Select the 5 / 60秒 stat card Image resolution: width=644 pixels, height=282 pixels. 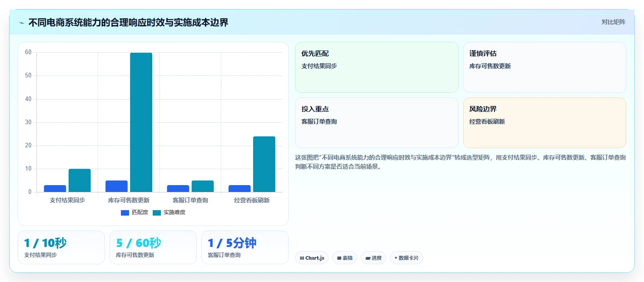tap(153, 247)
